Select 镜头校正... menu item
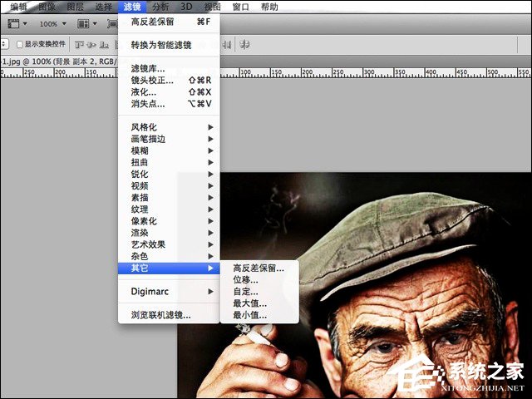Screen dimensions: 532x399 [169, 81]
